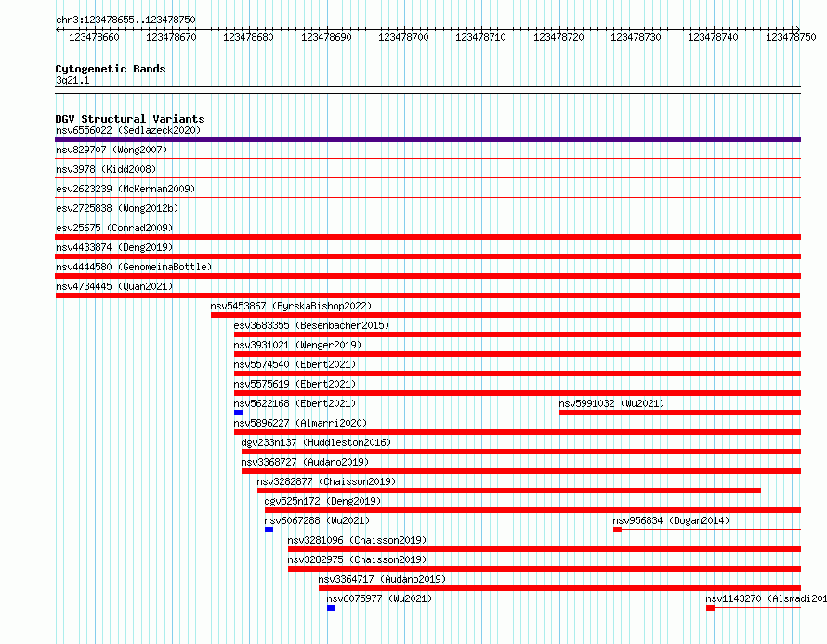Click ruler position 123478740

pyautogui.click(x=713, y=37)
